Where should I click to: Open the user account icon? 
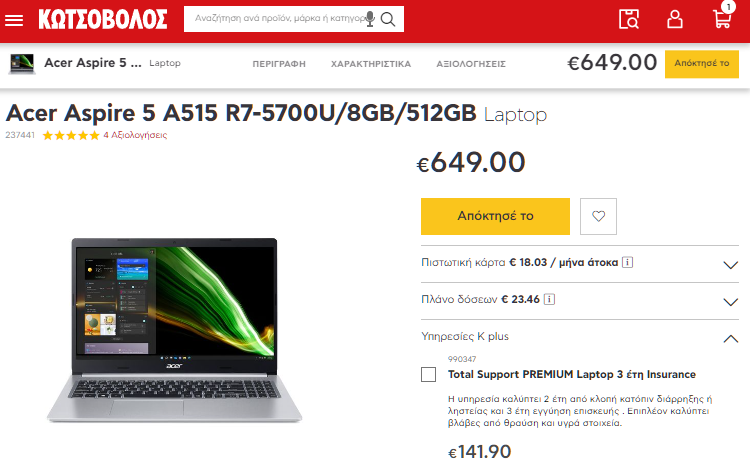(675, 19)
